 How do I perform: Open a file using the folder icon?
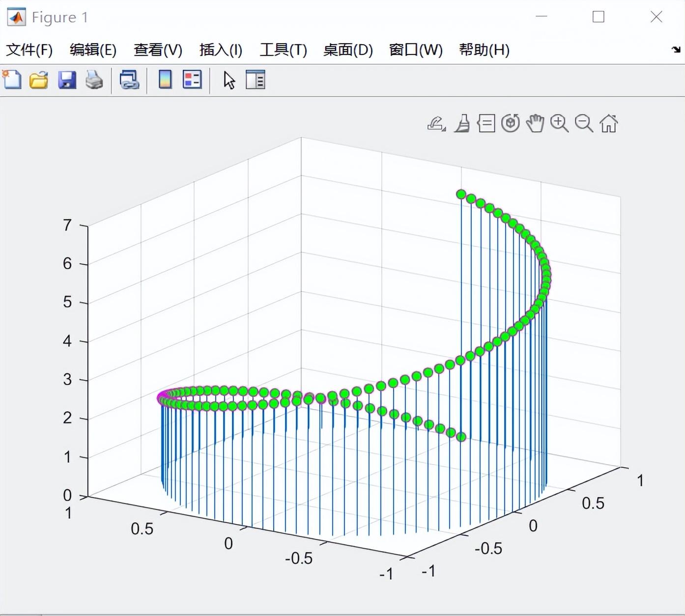(39, 80)
